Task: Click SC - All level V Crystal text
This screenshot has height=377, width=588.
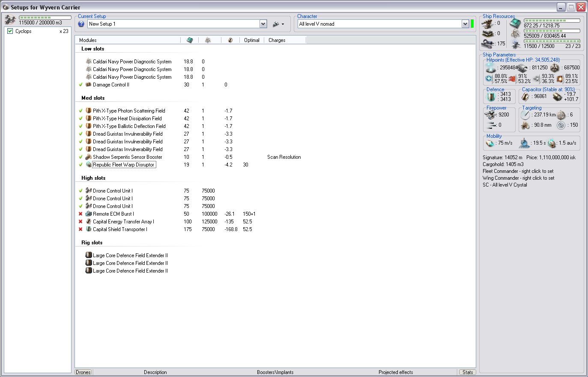Action: click(505, 185)
